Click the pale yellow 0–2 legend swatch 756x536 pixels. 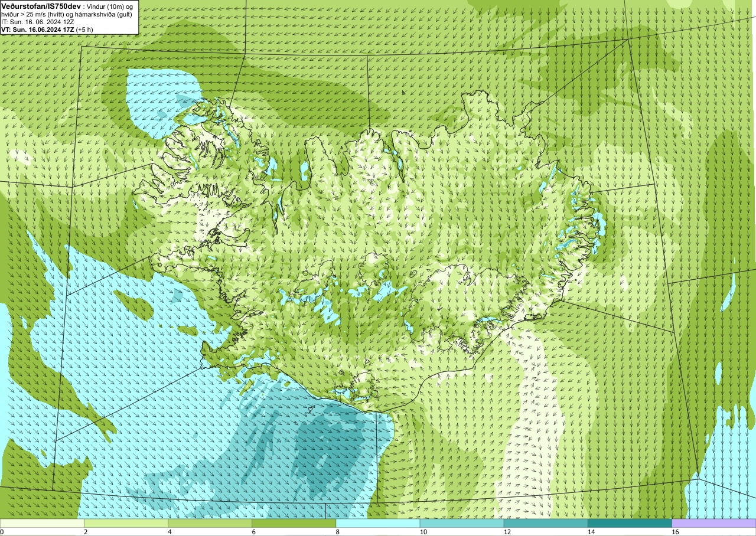42,523
